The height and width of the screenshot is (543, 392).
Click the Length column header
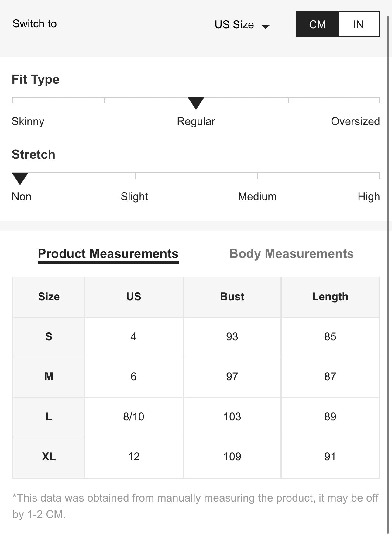pos(330,297)
